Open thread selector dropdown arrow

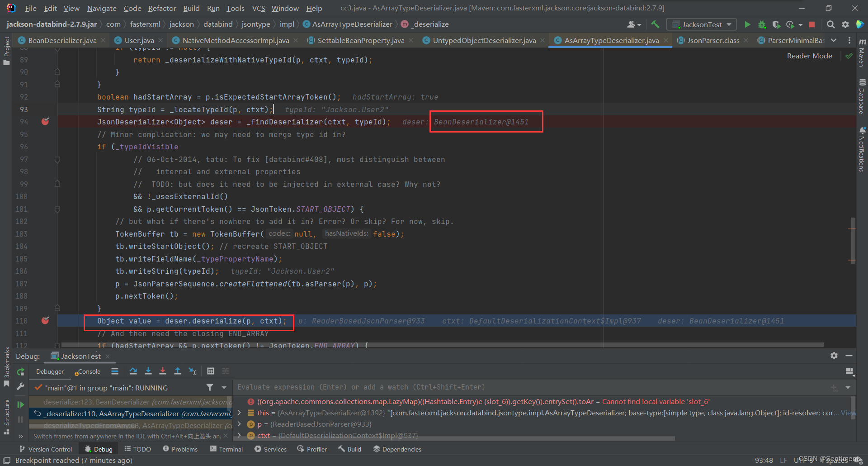coord(224,387)
